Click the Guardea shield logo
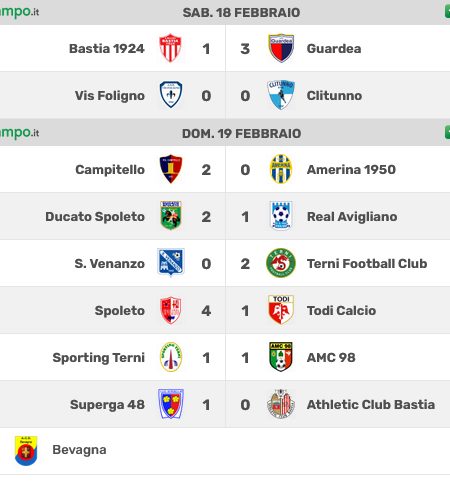450x482 pixels. pyautogui.click(x=281, y=48)
